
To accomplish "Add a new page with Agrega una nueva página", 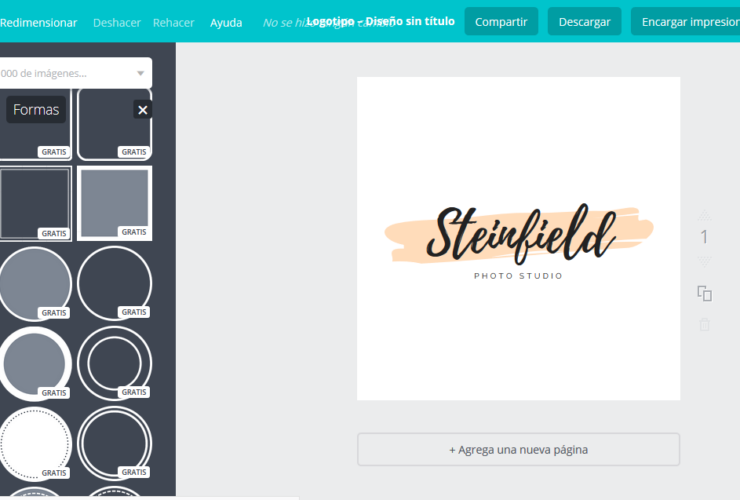I will point(518,449).
